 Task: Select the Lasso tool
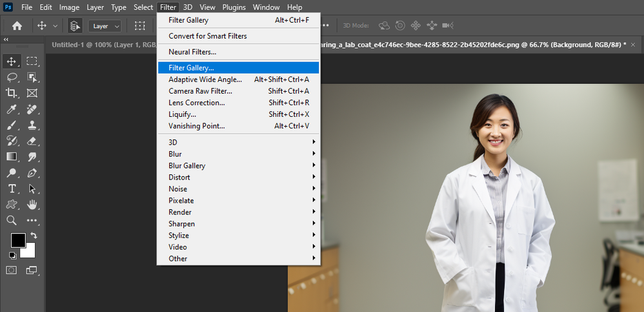click(x=12, y=78)
